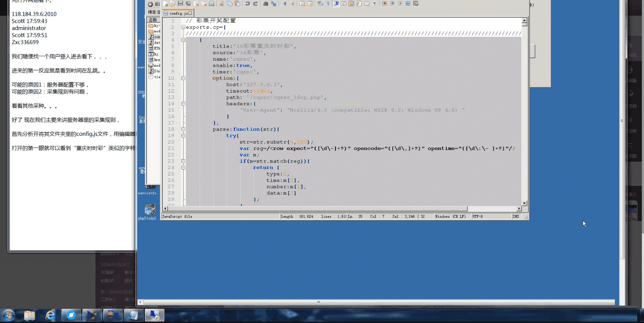Click the Zoom Out toolbar icon

292,4
